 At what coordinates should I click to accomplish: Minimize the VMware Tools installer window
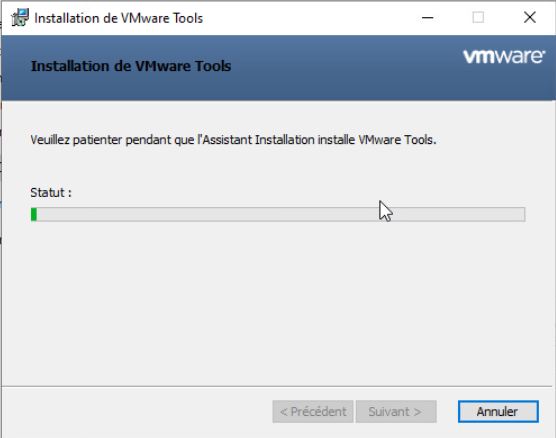pyautogui.click(x=428, y=17)
